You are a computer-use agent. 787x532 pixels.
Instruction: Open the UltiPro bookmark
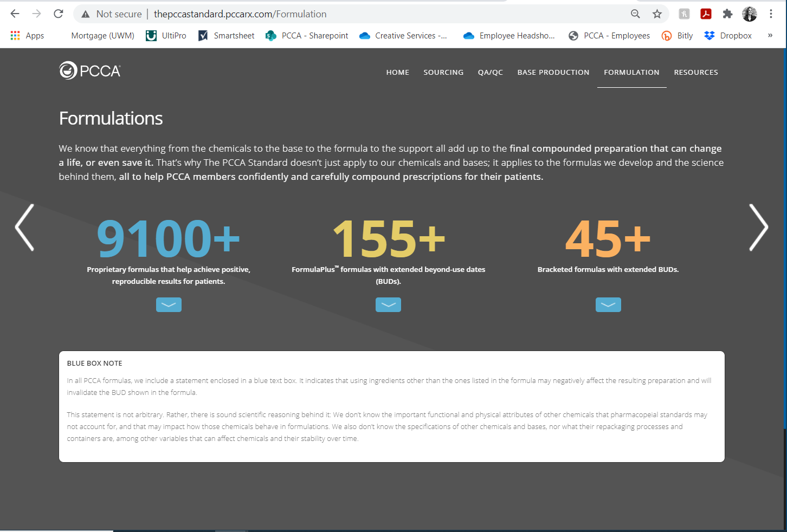point(166,36)
